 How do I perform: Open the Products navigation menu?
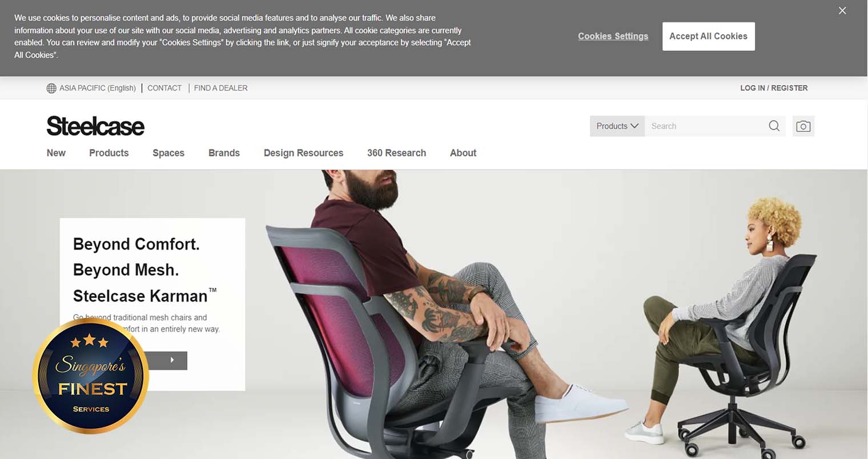pyautogui.click(x=109, y=153)
